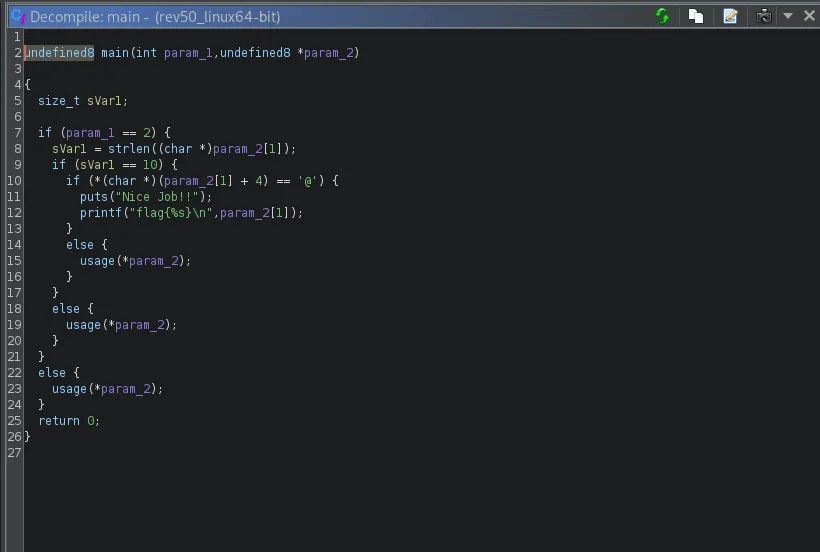Click the strlen call on line 8
Screen dimensions: 820x552
click(129, 149)
